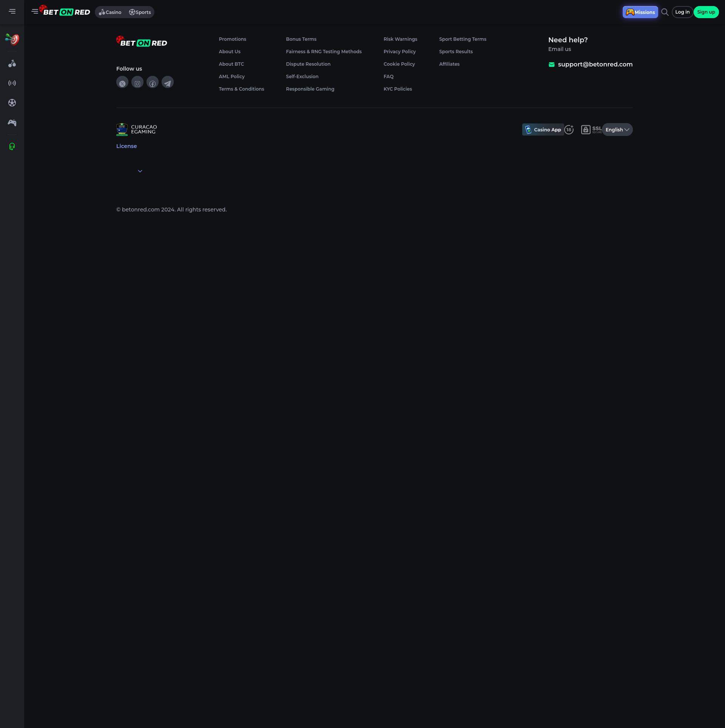Click the soccer ball sidebar icon
This screenshot has height=728, width=725.
(x=12, y=103)
